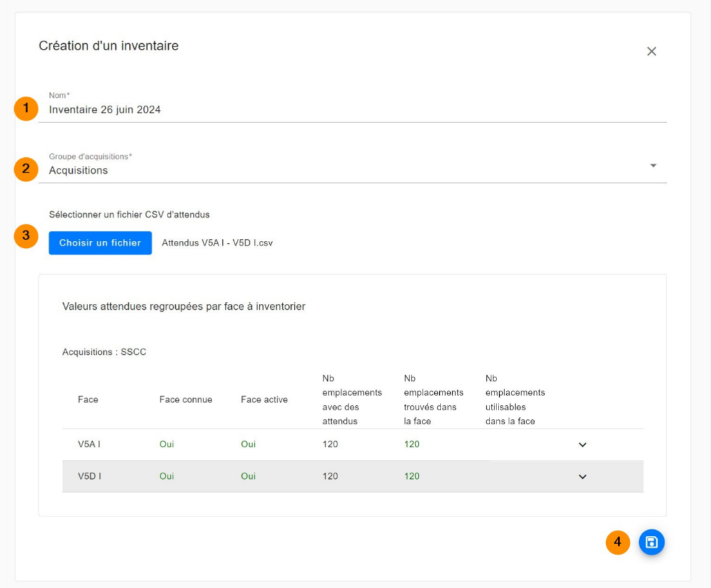The width and height of the screenshot is (711, 588).
Task: Click the Face active column header
Action: [x=264, y=399]
